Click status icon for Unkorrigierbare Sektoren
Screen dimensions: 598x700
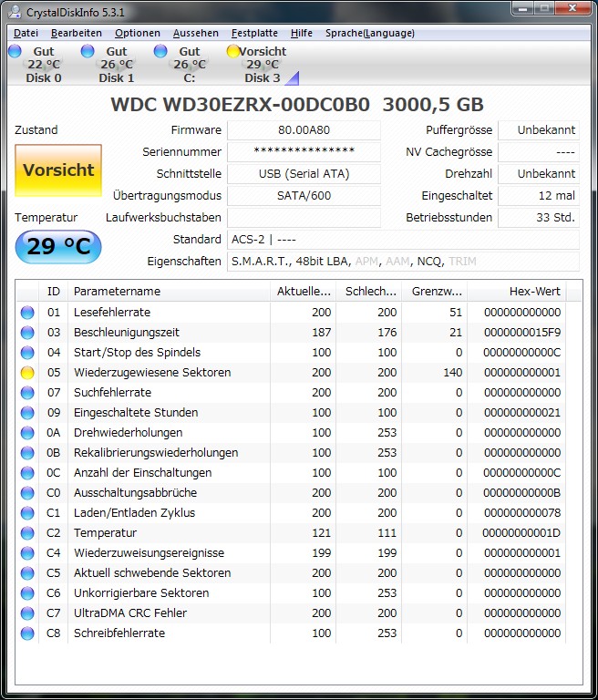(x=27, y=593)
